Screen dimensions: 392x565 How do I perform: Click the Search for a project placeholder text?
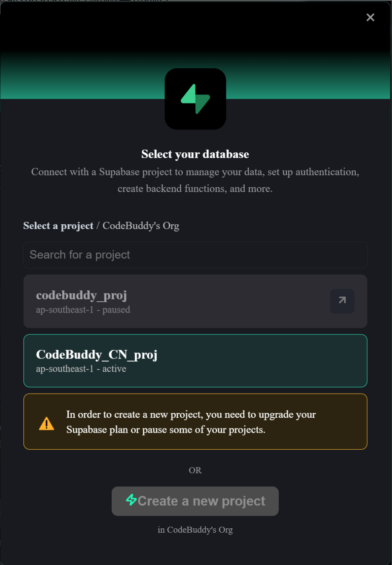click(x=79, y=255)
